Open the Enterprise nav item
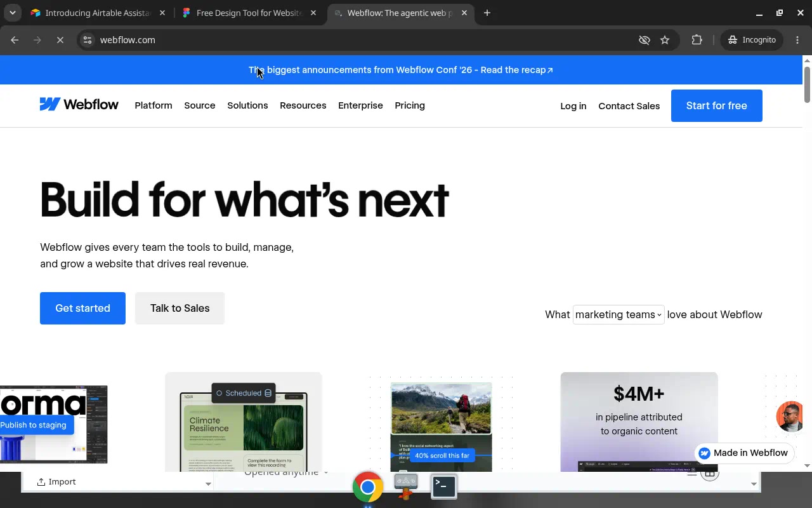Viewport: 812px width, 508px height. pos(360,105)
